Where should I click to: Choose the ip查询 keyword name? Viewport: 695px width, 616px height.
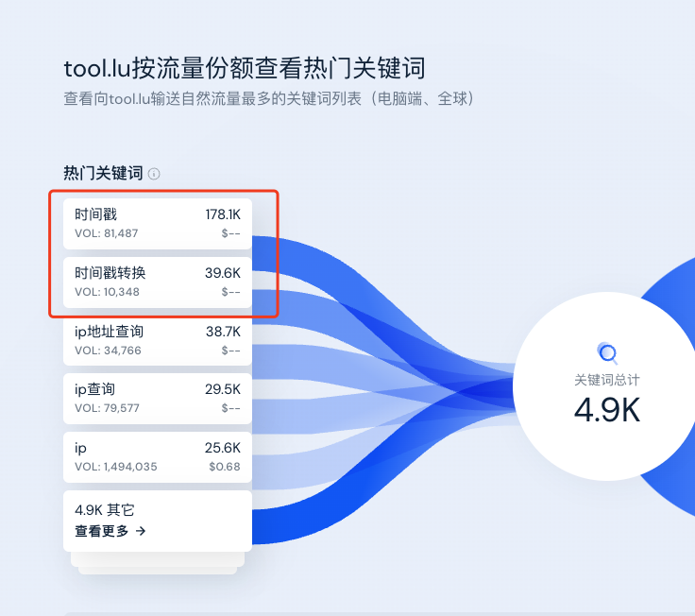[95, 389]
